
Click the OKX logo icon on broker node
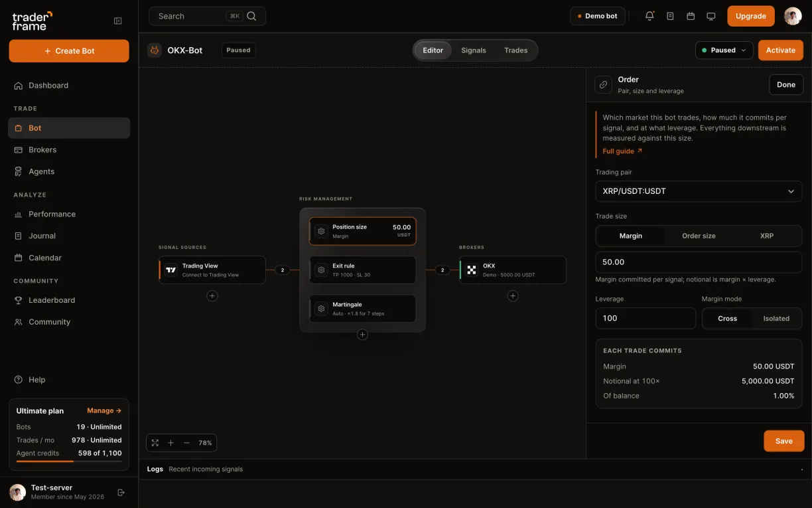pyautogui.click(x=472, y=270)
